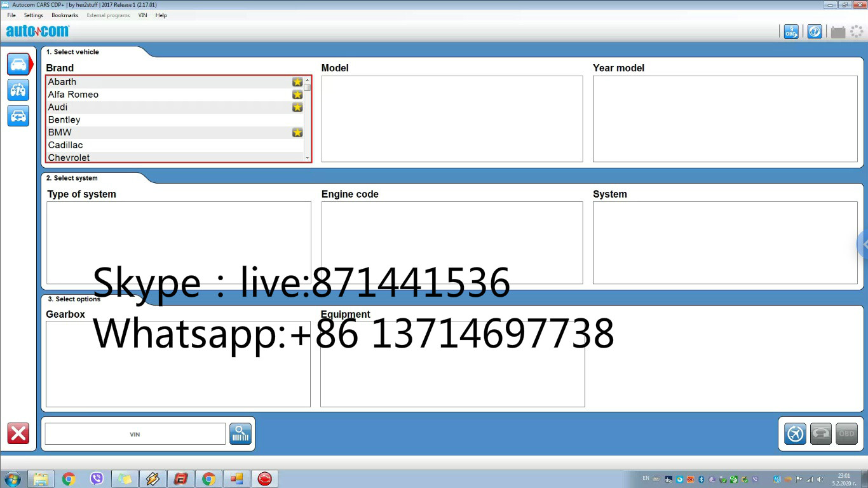This screenshot has width=868, height=488.
Task: Select the Chevrolet brand
Action: point(175,157)
